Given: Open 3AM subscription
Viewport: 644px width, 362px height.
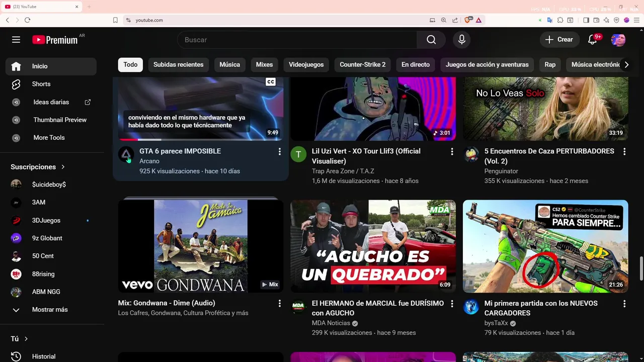Looking at the screenshot, I should (51, 203).
